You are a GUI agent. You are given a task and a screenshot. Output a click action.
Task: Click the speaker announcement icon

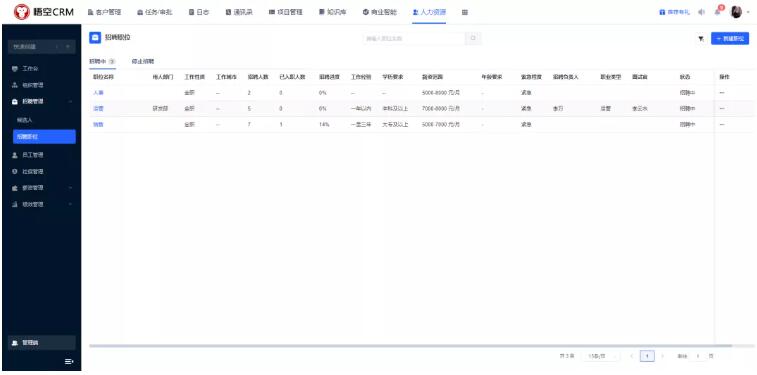[x=701, y=12]
